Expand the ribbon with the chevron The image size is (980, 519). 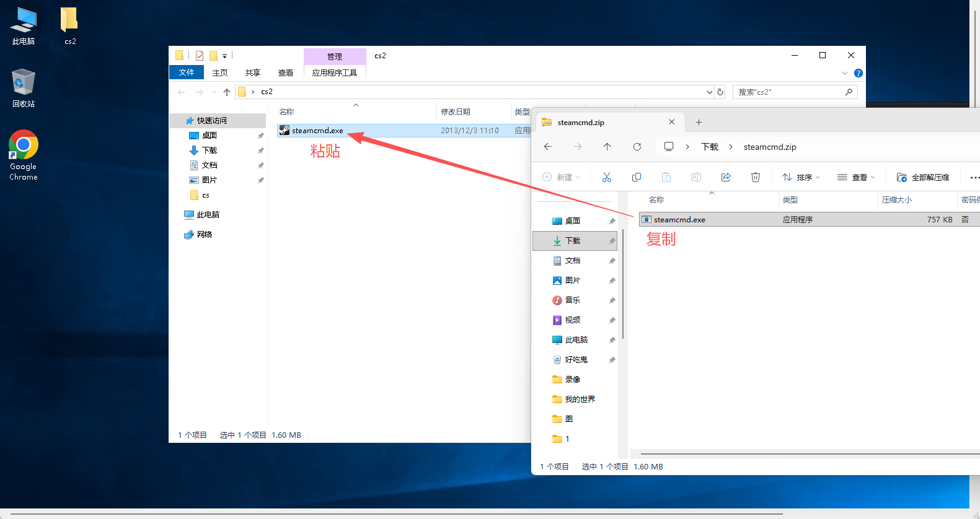tap(844, 73)
